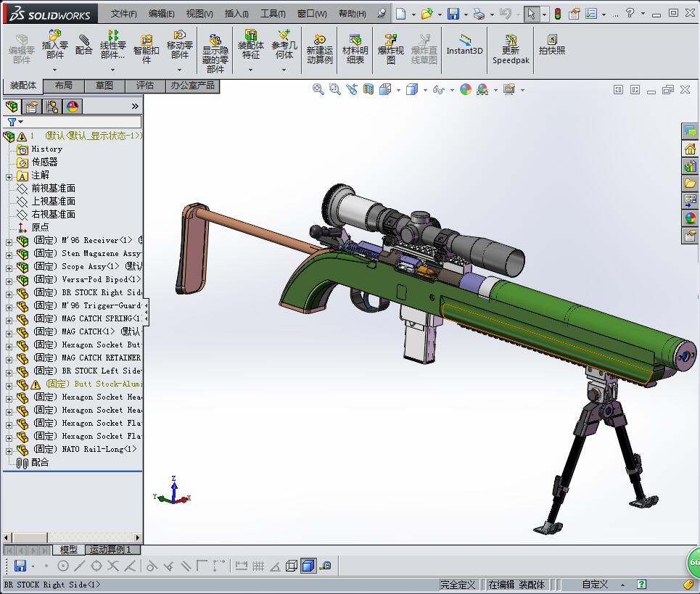Toggle the shaded view cube in bottom toolbar
The width and height of the screenshot is (700, 594).
coord(308,566)
